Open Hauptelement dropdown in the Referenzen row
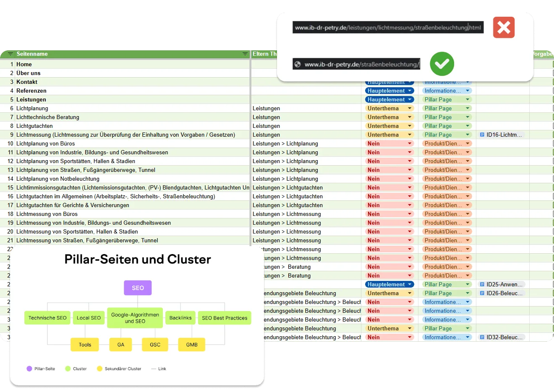 pos(389,91)
